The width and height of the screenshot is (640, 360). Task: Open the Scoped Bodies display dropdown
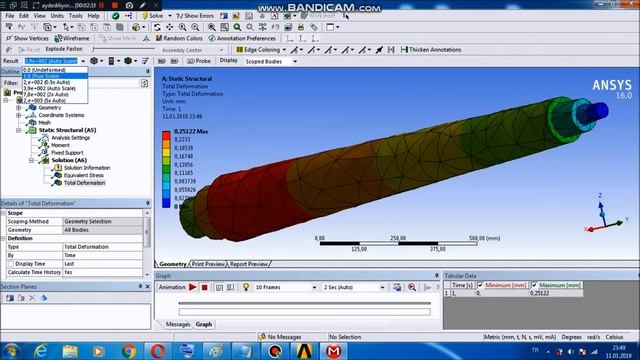pos(295,61)
